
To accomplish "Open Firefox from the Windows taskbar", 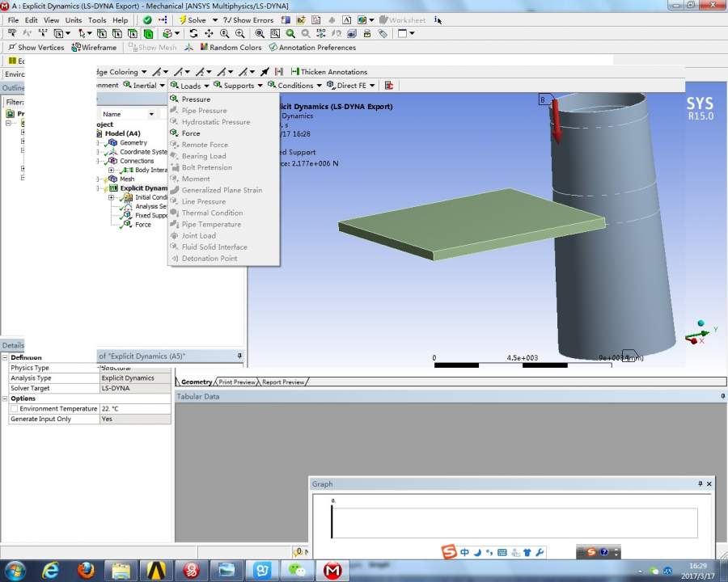I will click(87, 570).
